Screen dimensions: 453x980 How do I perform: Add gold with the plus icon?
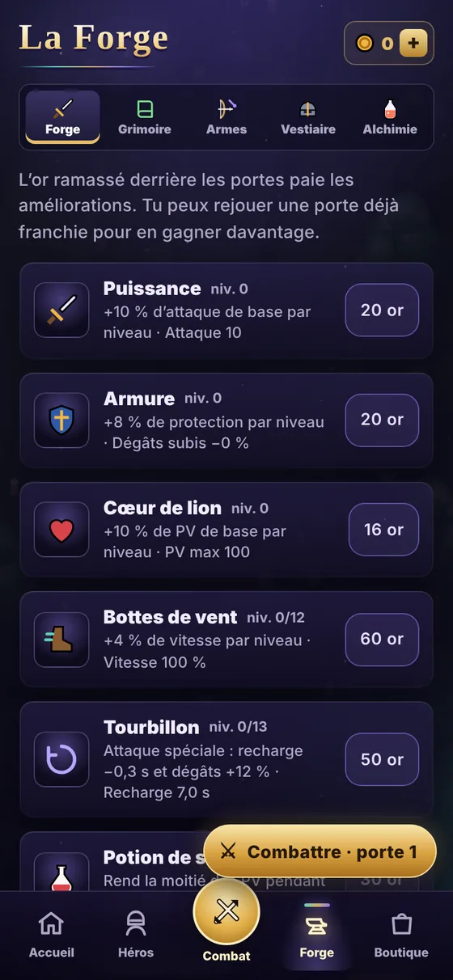(413, 43)
